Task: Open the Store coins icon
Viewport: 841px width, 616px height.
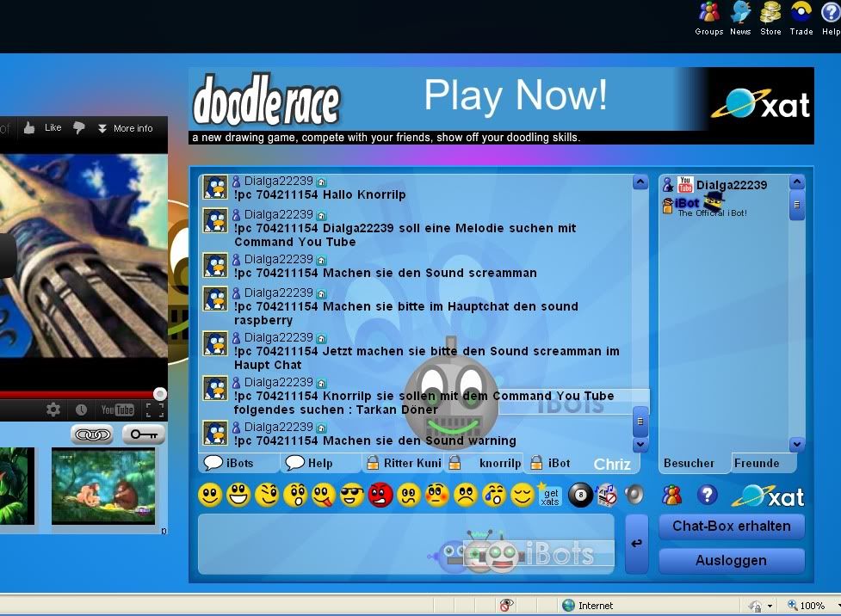Action: (770, 18)
